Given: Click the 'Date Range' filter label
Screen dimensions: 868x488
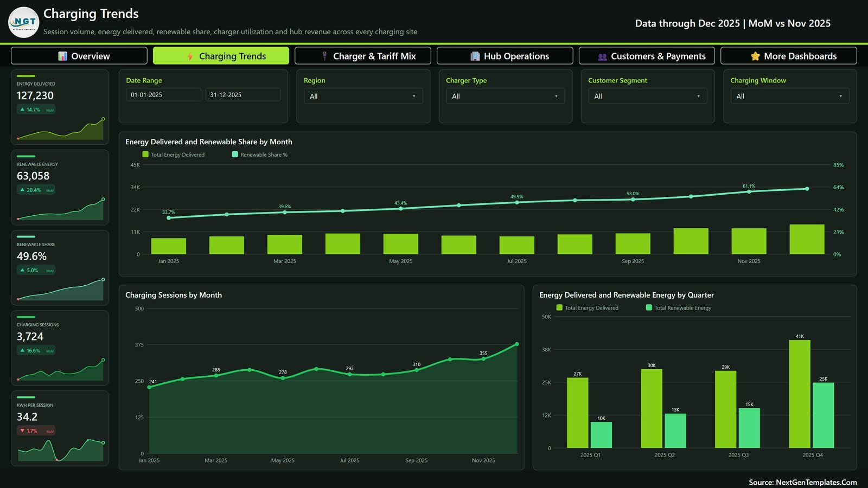Looking at the screenshot, I should pyautogui.click(x=144, y=80).
